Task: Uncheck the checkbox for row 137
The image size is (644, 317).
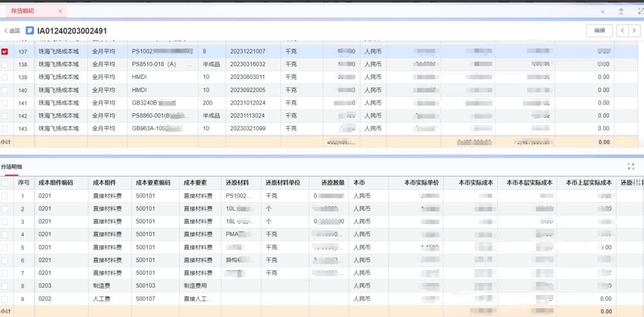Action: (5, 51)
